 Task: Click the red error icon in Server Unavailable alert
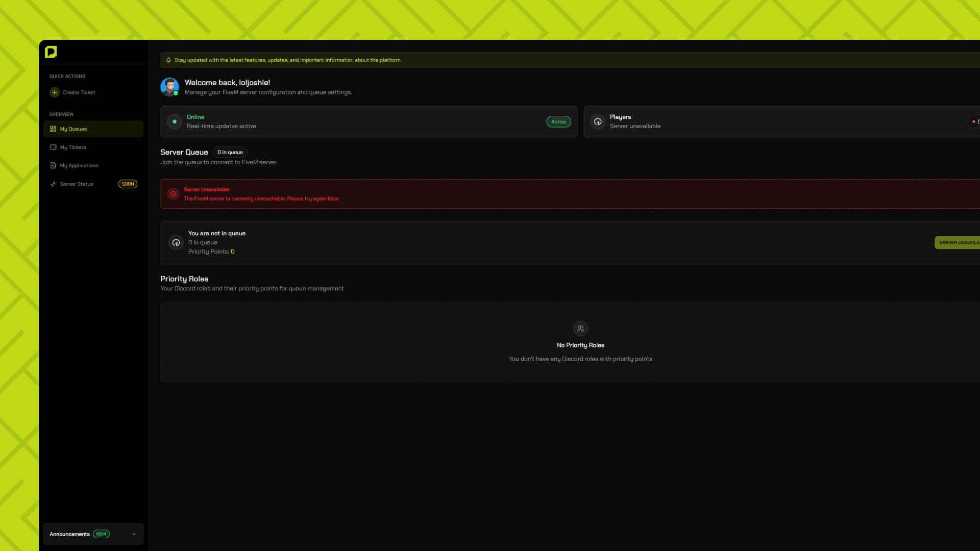click(173, 194)
